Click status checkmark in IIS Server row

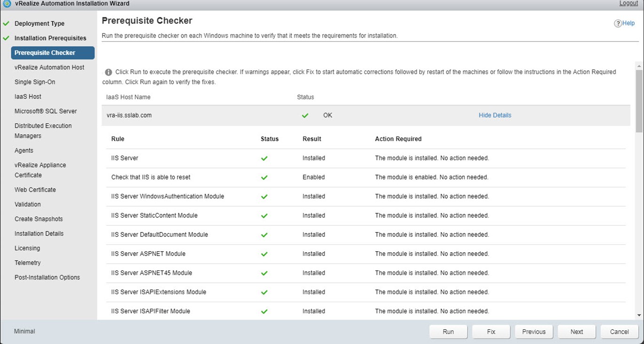pyautogui.click(x=264, y=159)
